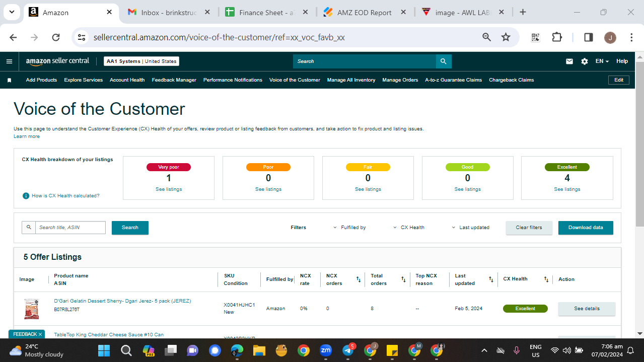Image resolution: width=644 pixels, height=362 pixels.
Task: Bookmark this page with star icon
Action: [506, 37]
